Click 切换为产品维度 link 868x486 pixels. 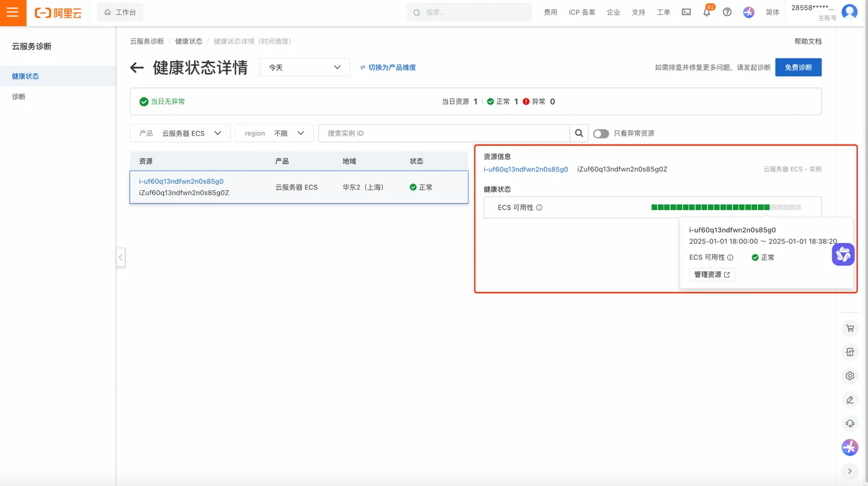coord(388,68)
